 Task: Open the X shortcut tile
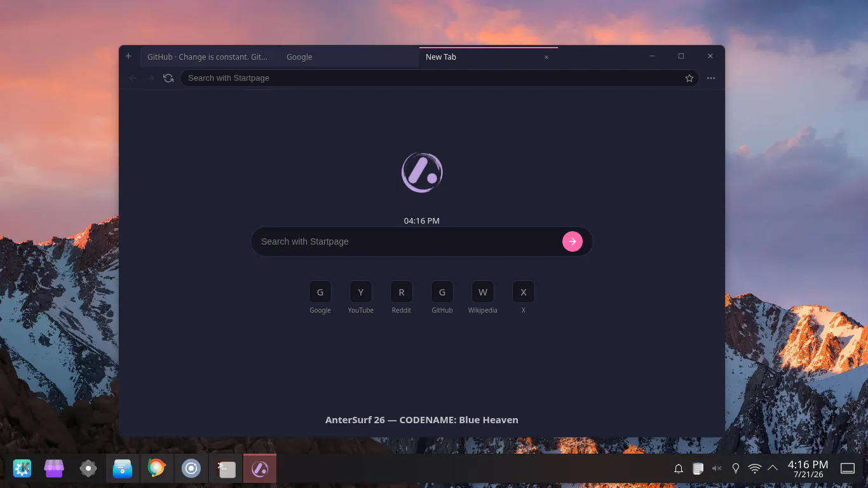524,292
